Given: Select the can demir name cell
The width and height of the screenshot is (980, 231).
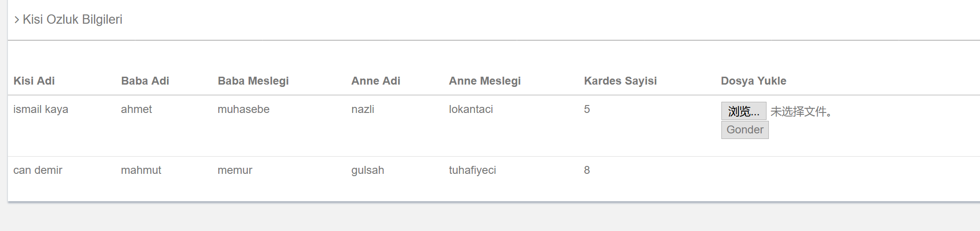Looking at the screenshot, I should [38, 170].
